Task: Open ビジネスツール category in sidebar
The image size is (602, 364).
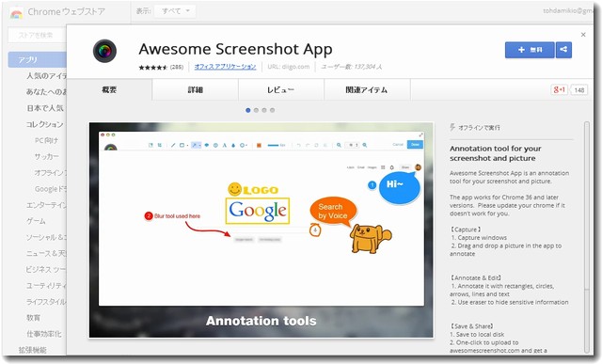Action: click(46, 270)
